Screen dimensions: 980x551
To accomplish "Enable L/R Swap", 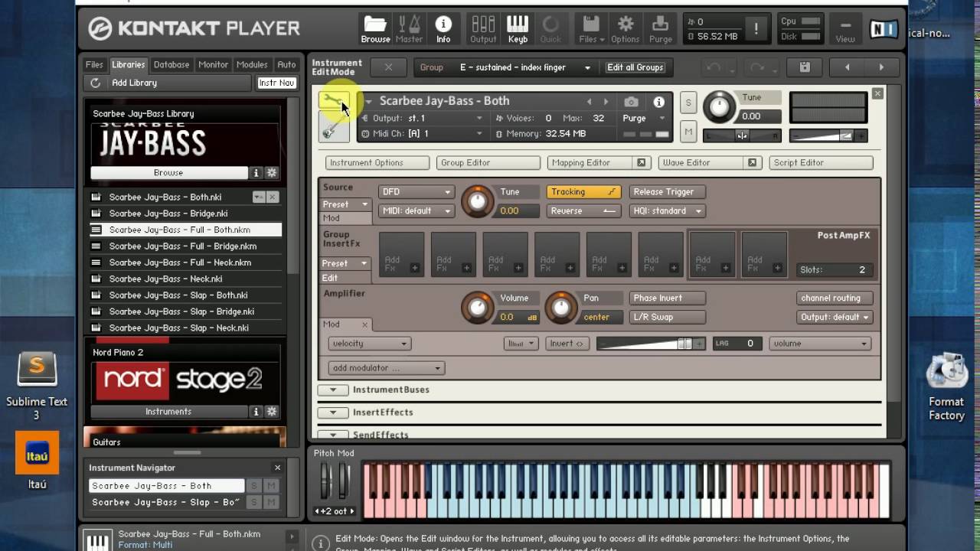I will pos(667,317).
